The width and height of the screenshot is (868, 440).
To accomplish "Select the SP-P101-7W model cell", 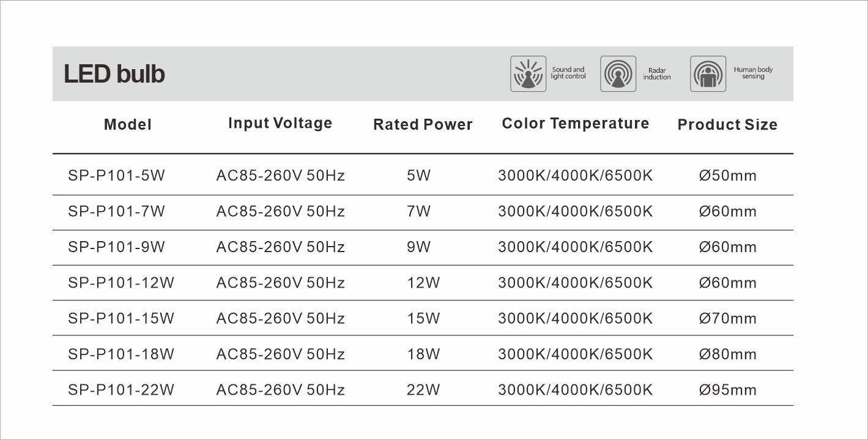I will (x=117, y=211).
